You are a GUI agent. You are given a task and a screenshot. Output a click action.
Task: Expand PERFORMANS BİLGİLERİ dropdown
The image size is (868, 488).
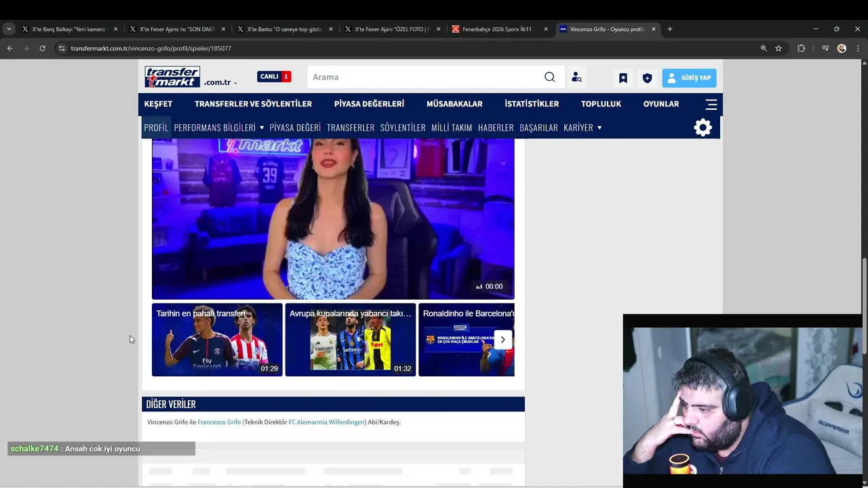(x=219, y=127)
